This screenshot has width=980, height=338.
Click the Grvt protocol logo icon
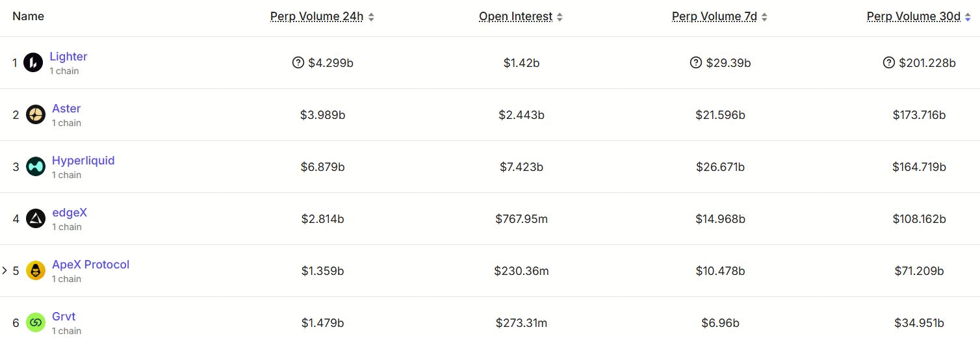36,322
